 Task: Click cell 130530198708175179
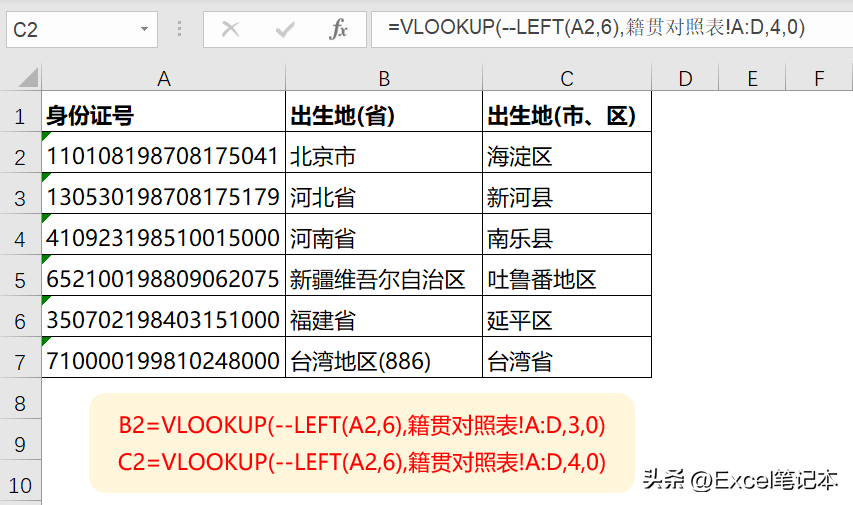164,193
